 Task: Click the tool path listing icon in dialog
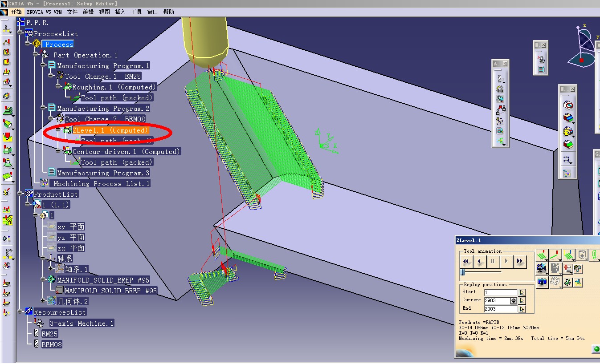coord(568,268)
